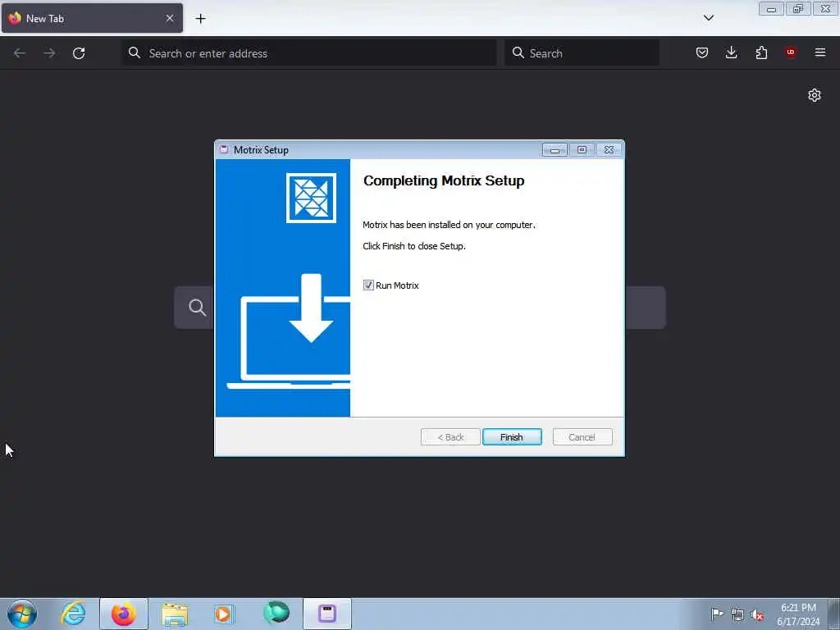
Task: Open the network tray icon
Action: click(737, 615)
